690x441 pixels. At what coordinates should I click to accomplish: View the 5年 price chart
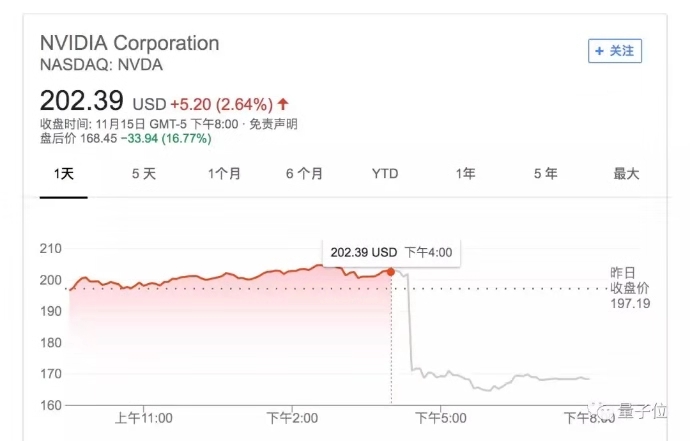(x=545, y=173)
